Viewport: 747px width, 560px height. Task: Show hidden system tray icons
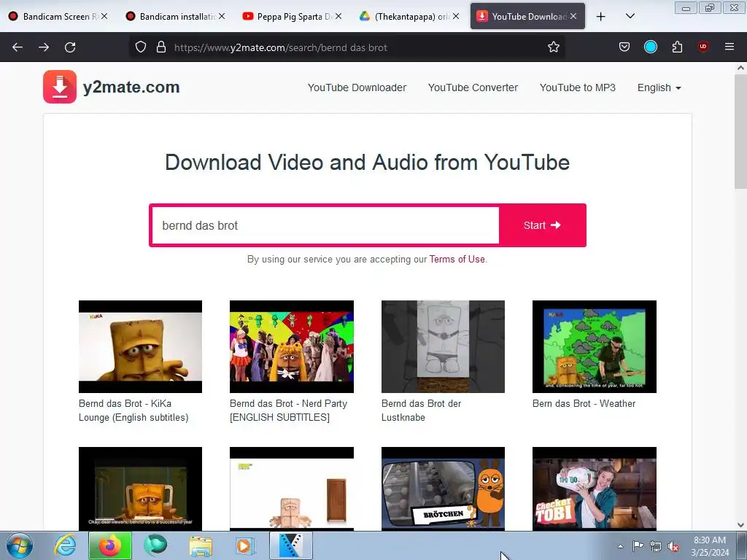(620, 546)
